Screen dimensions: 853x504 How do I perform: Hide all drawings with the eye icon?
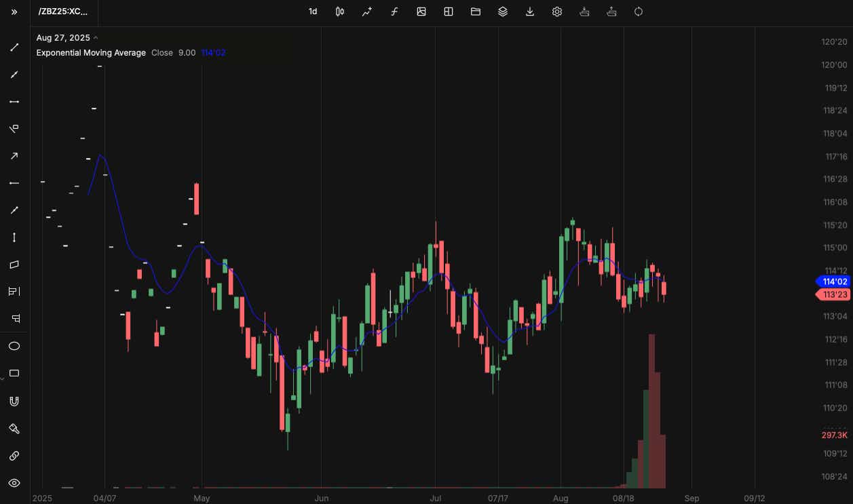pos(14,482)
